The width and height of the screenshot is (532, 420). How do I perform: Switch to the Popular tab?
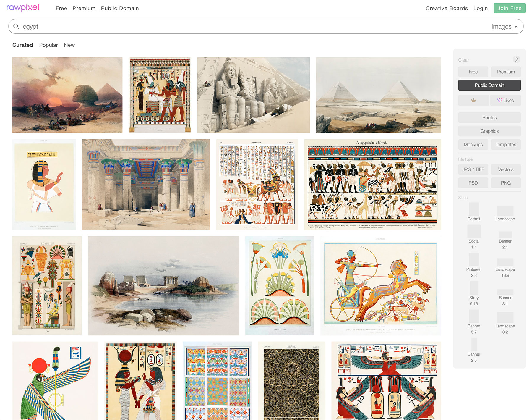(48, 45)
